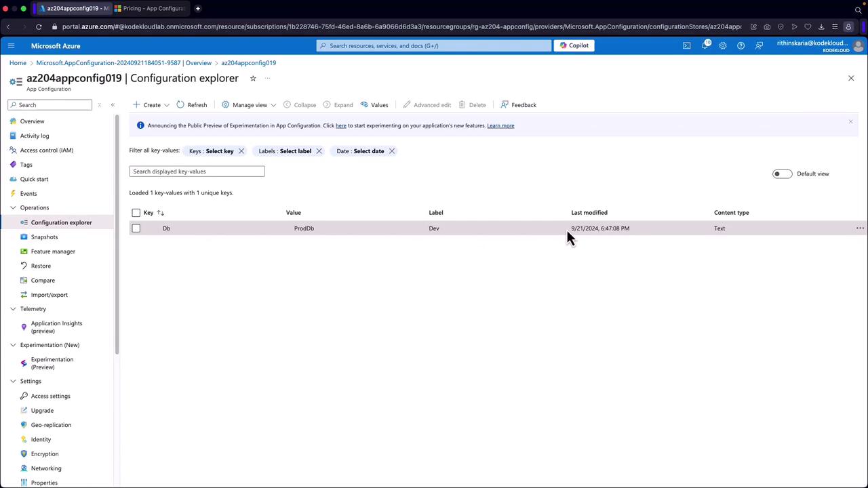Open Activity log in the sidebar
The image size is (868, 488).
tap(35, 136)
